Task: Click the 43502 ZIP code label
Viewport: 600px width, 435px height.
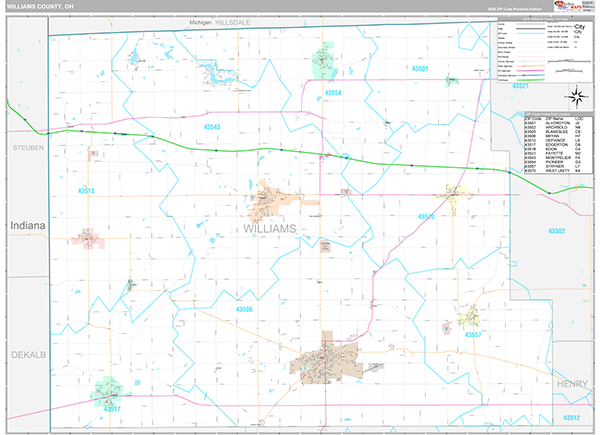Action: click(x=556, y=231)
